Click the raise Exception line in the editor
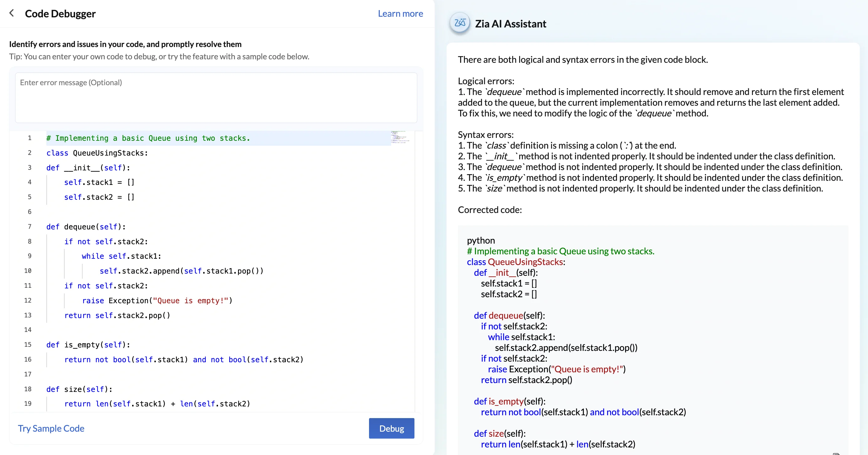 [x=157, y=300]
